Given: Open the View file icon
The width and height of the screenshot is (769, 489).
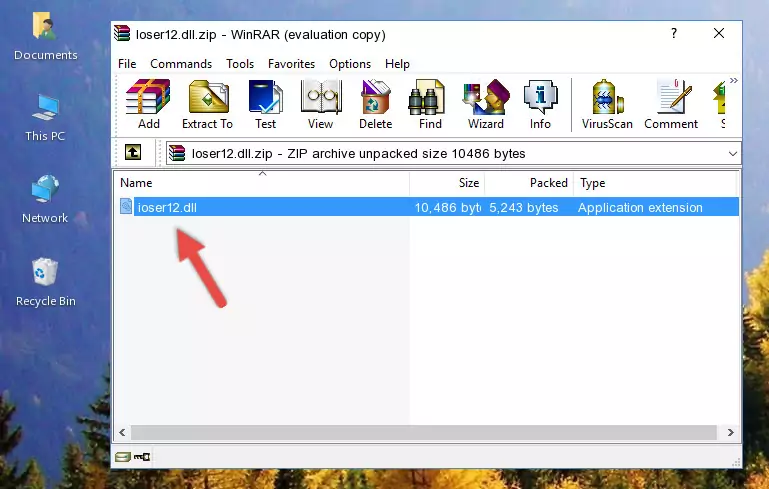Looking at the screenshot, I should pos(321,104).
